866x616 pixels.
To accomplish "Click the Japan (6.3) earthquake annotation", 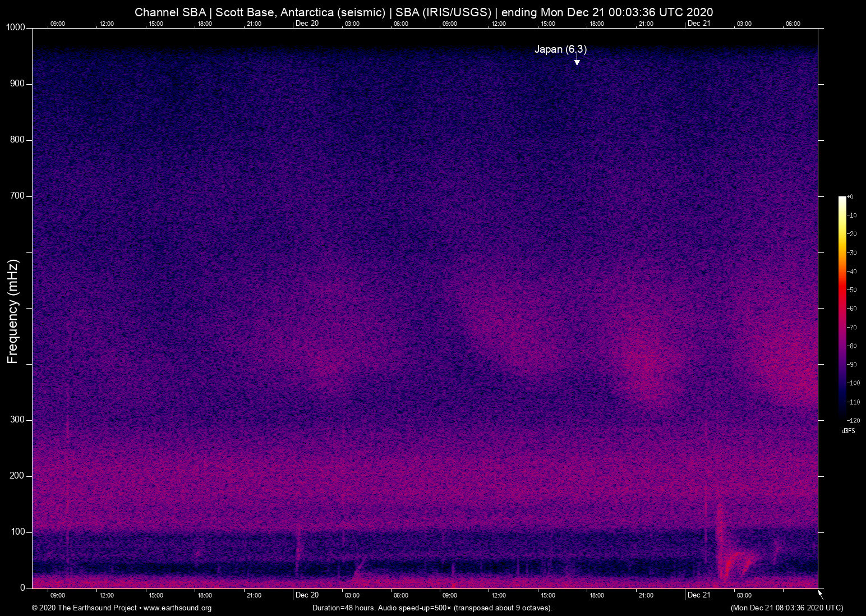I will pos(560,49).
